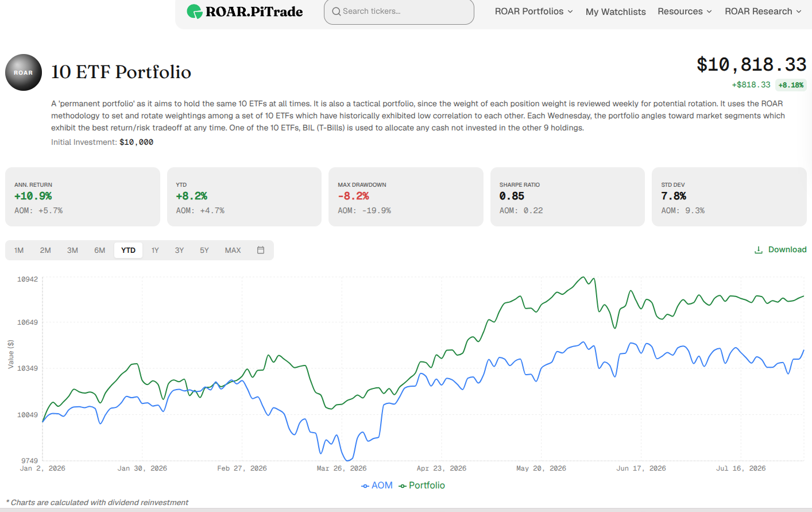Click the dividend reinvestment footnote
Image resolution: width=812 pixels, height=512 pixels.
point(97,503)
